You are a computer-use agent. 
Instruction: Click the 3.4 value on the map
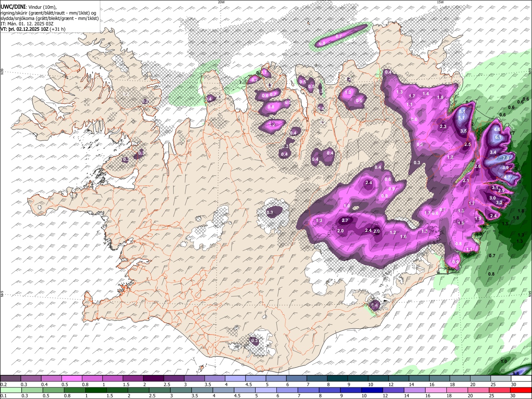point(493,153)
